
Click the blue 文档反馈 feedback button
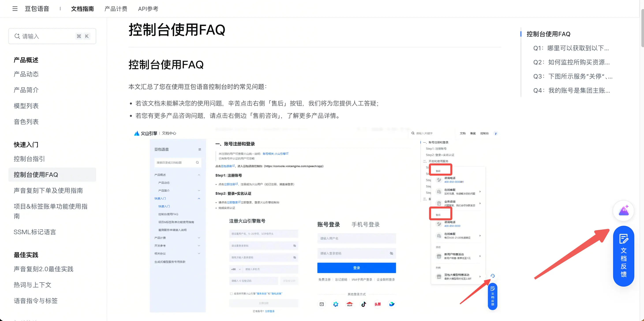click(x=623, y=256)
